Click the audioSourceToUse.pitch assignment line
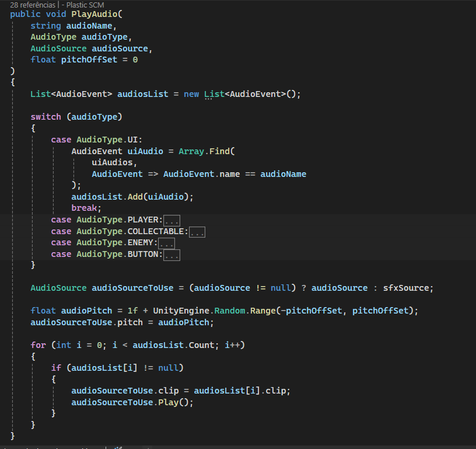476x449 pixels. tap(123, 322)
